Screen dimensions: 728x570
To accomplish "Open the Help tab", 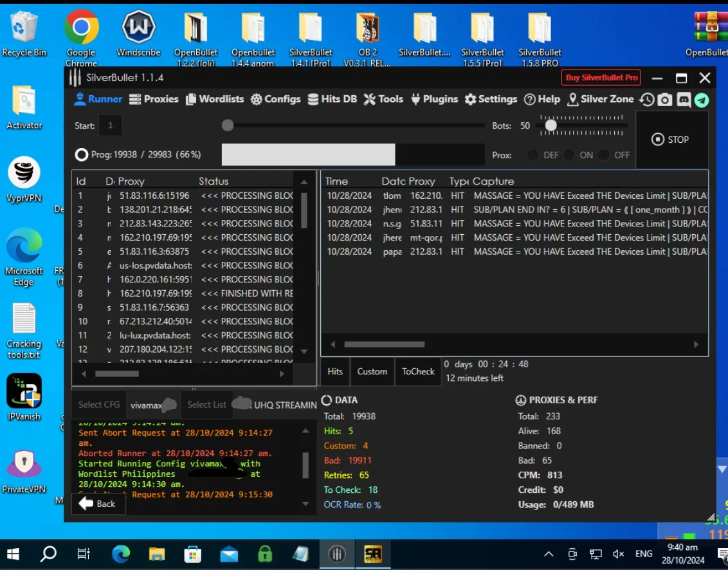I will point(542,99).
